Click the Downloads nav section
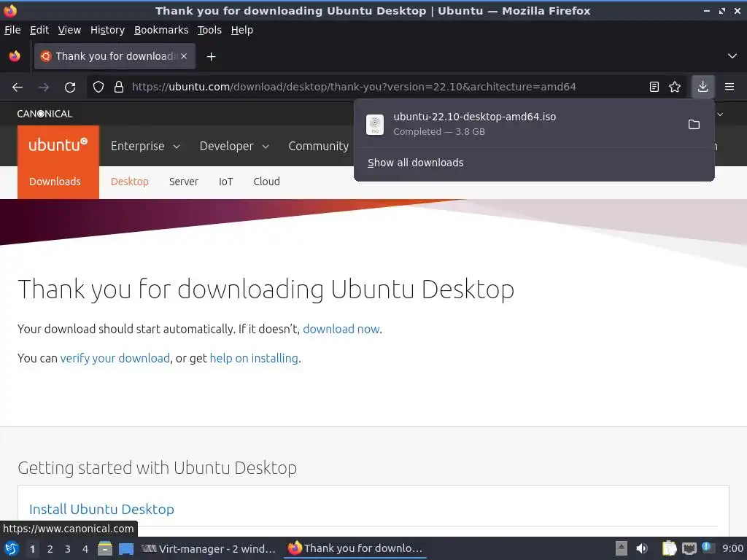Image resolution: width=747 pixels, height=560 pixels. [55, 182]
